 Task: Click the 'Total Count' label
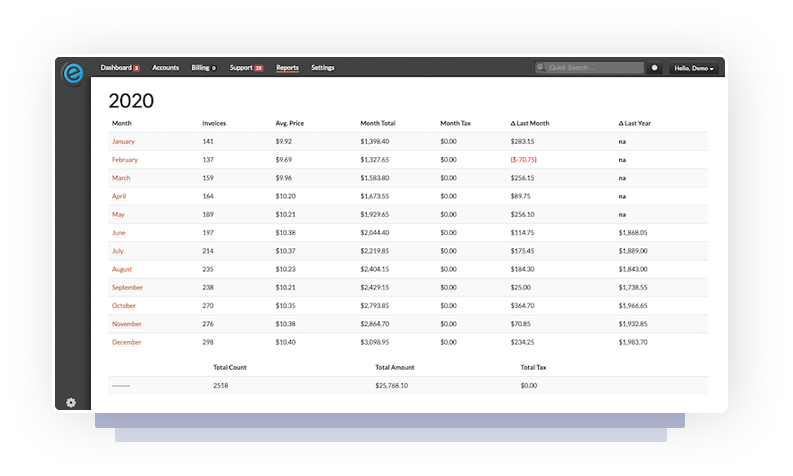click(230, 368)
